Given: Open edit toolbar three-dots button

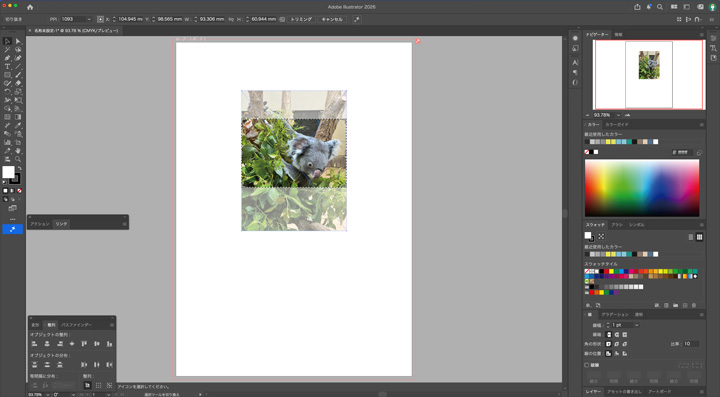Looking at the screenshot, I should coord(12,219).
